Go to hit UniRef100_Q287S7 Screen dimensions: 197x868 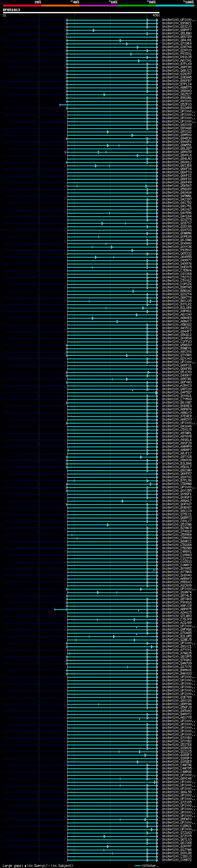pos(176,223)
